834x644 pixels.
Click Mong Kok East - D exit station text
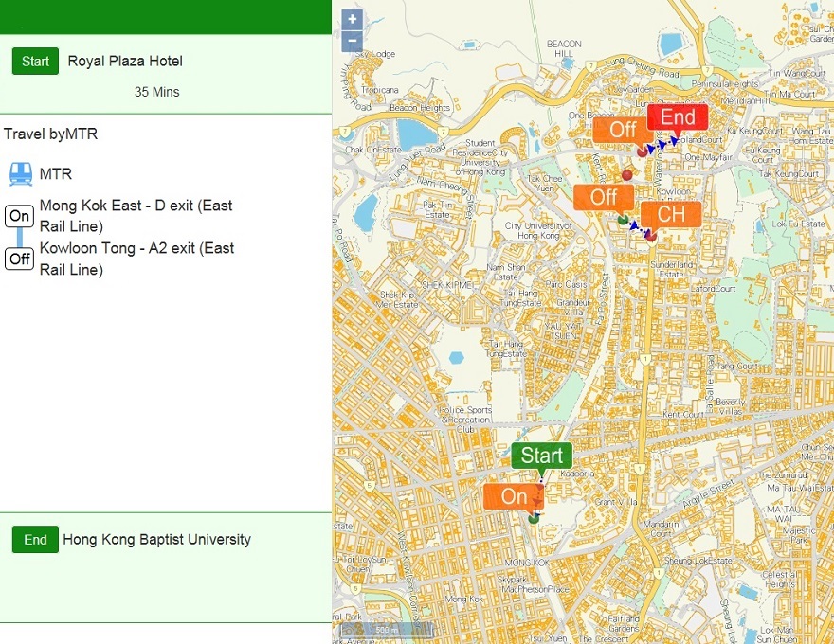point(136,216)
